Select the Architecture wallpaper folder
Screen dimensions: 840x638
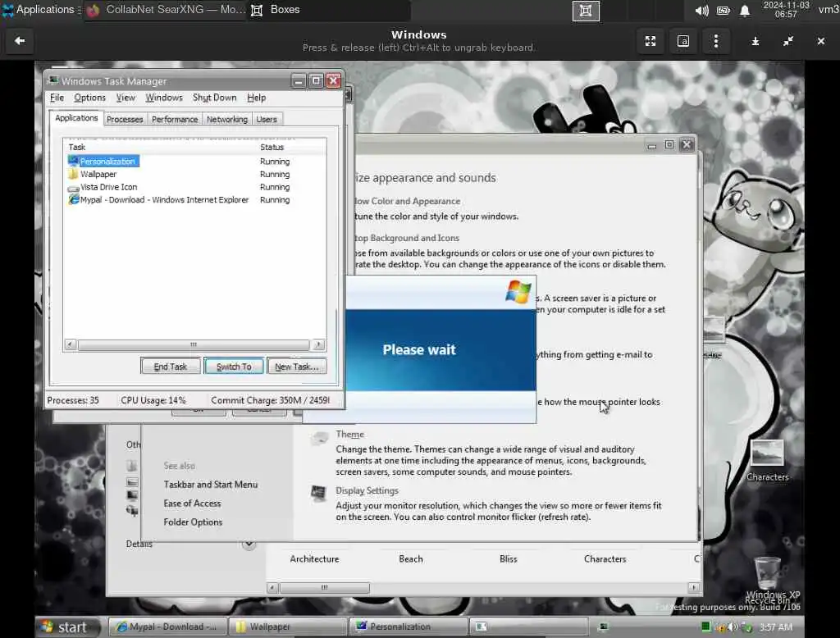coord(314,558)
